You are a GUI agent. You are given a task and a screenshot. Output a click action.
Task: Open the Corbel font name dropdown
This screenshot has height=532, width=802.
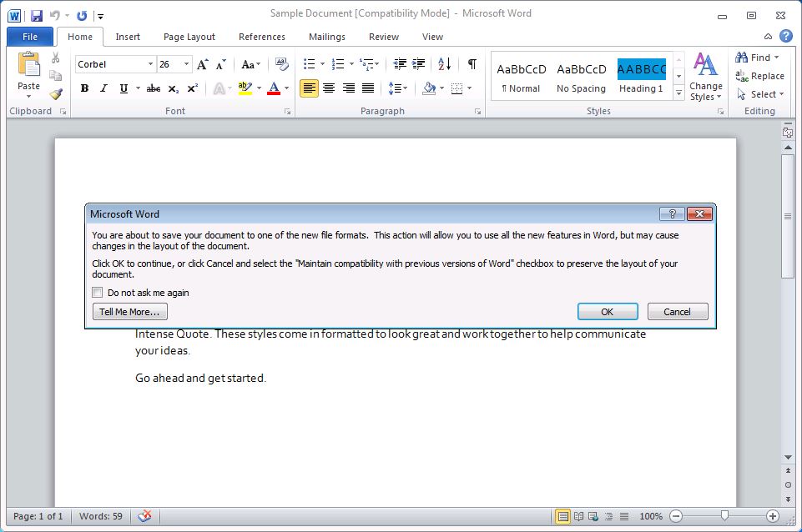pyautogui.click(x=150, y=64)
